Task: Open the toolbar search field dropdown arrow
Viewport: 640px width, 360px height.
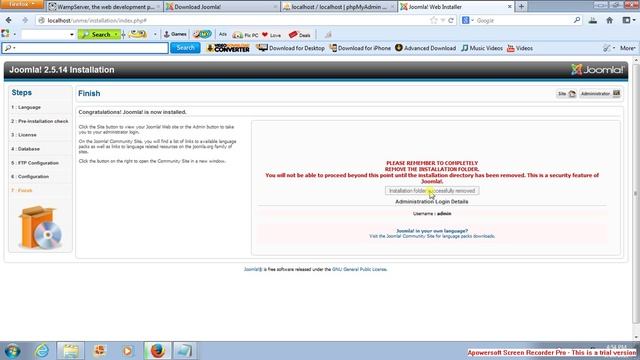Action: (72, 35)
